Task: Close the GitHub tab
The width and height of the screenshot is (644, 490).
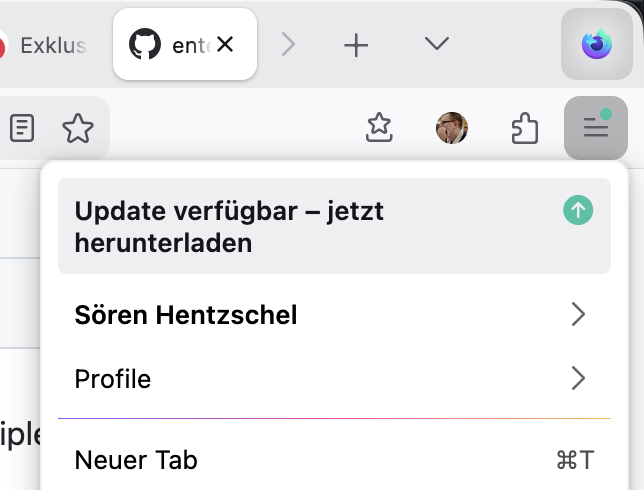Action: (x=225, y=44)
